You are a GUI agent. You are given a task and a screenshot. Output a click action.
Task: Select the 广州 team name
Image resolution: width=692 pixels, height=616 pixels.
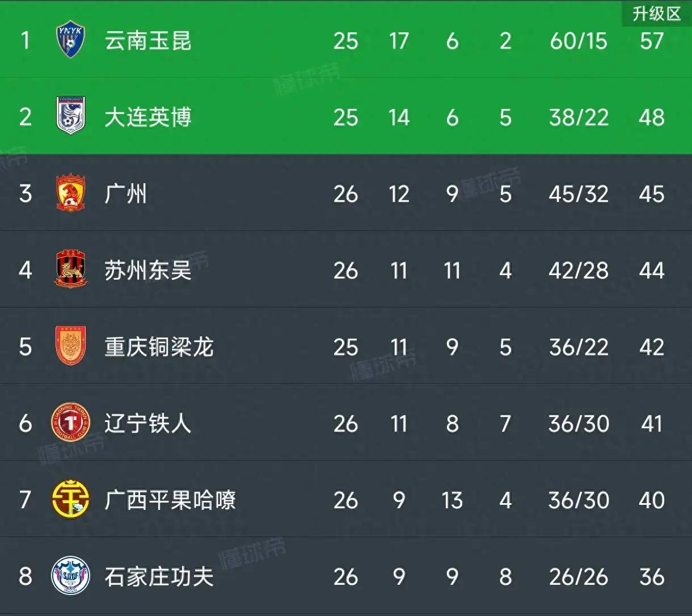126,194
